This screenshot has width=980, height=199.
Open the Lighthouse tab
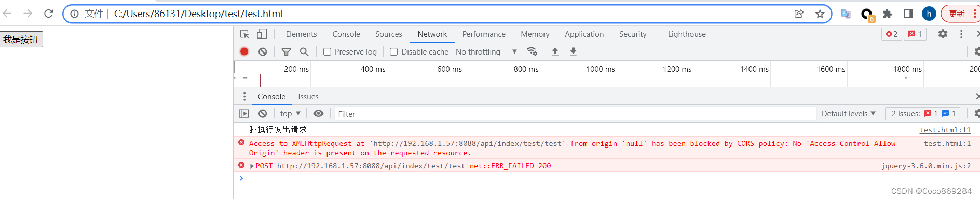click(x=687, y=34)
